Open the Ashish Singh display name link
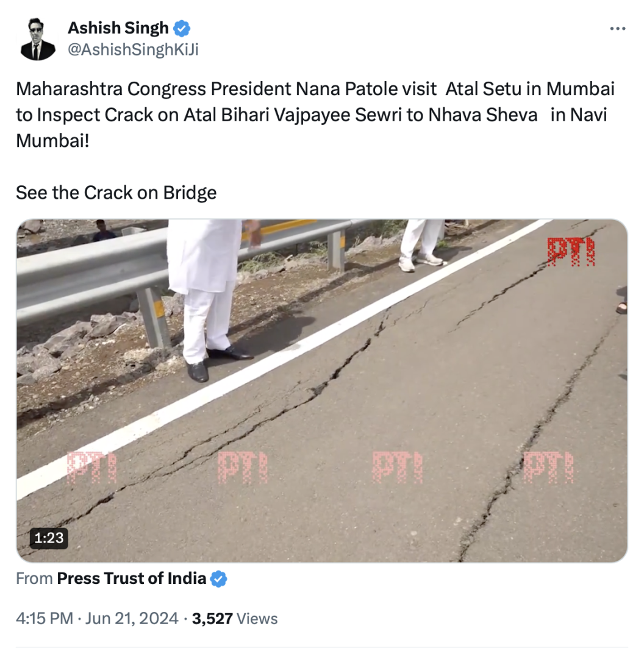The height and width of the screenshot is (651, 644). [x=118, y=28]
